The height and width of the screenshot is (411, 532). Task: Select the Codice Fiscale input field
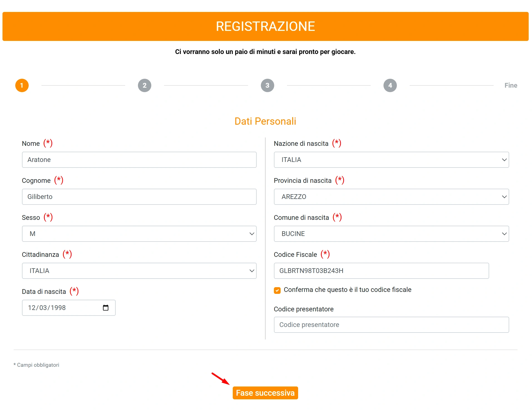click(381, 270)
